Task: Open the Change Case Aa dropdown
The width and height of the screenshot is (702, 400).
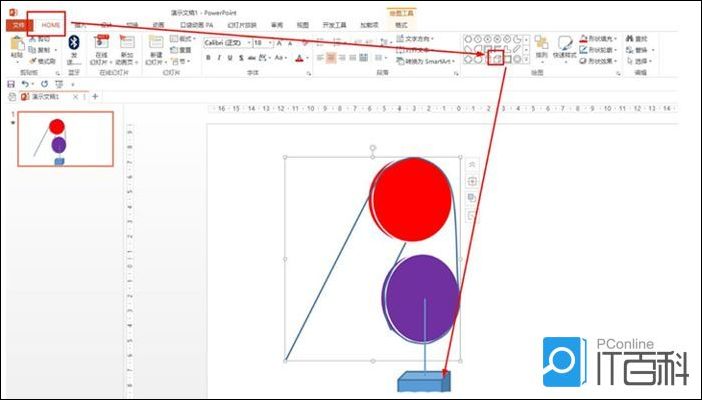Action: (281, 58)
